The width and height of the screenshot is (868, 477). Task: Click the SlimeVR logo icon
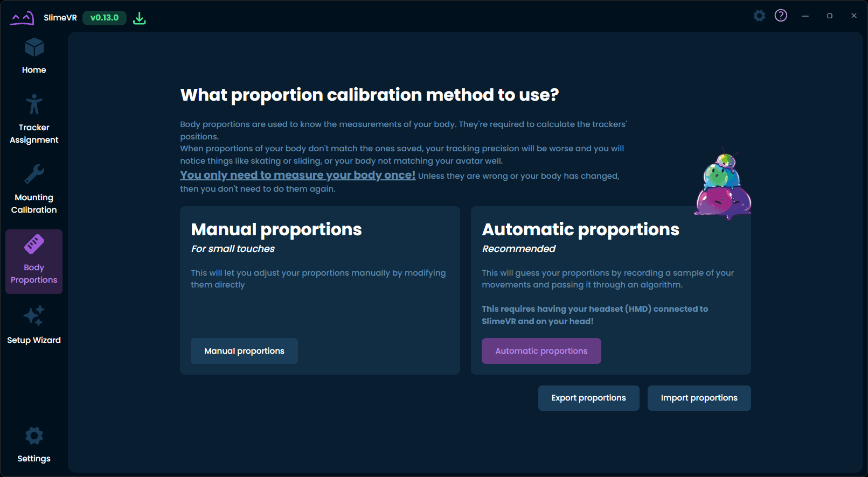tap(22, 18)
